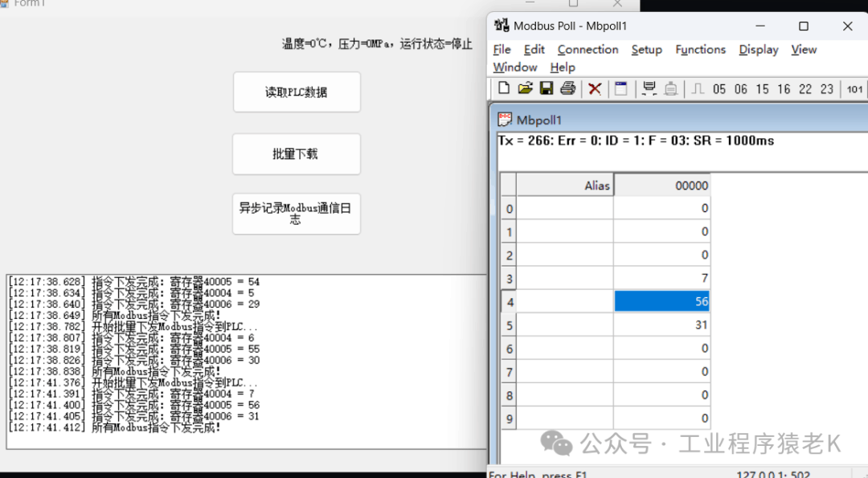Viewport: 868px width, 478px height.
Task: Open the Functions menu
Action: point(700,50)
